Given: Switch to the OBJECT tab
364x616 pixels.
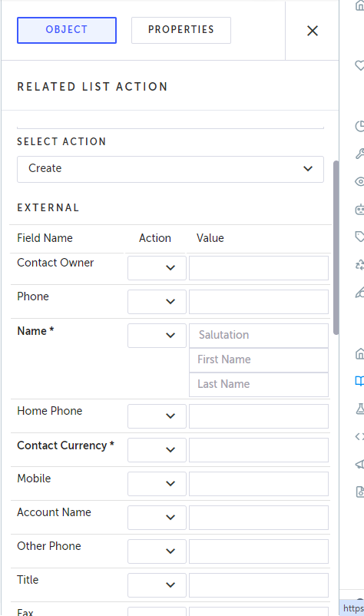Looking at the screenshot, I should point(67,30).
